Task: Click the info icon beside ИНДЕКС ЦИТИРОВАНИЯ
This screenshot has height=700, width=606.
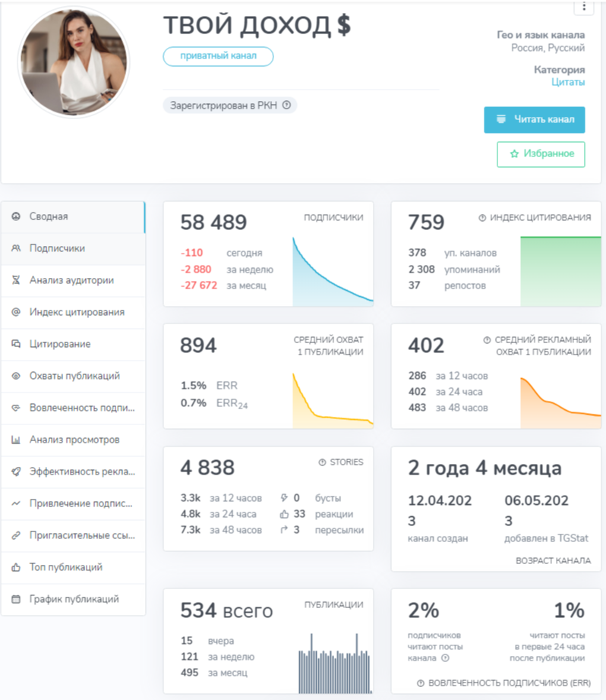Action: [482, 218]
